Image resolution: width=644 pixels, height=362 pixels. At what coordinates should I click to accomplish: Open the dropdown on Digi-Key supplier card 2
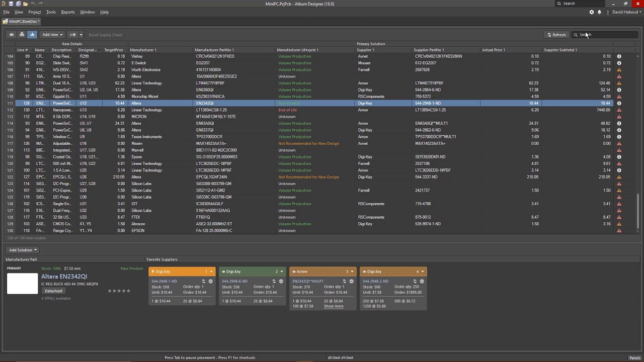(x=282, y=271)
